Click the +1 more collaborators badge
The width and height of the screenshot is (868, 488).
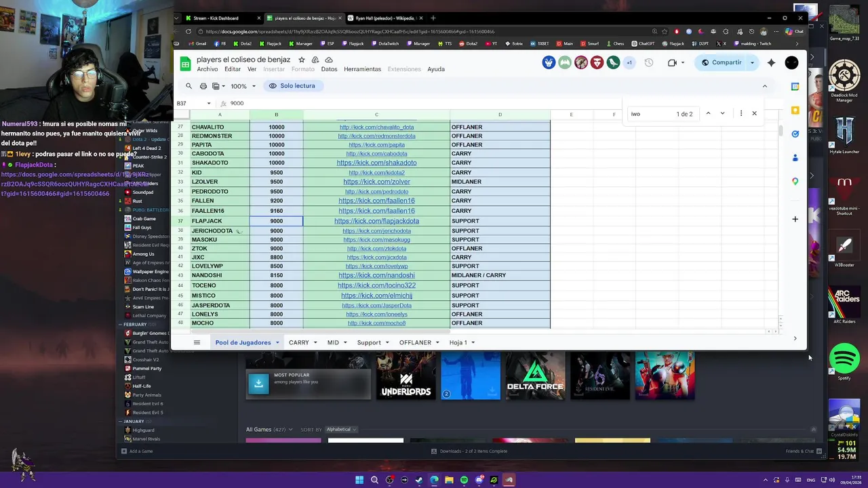(x=629, y=62)
